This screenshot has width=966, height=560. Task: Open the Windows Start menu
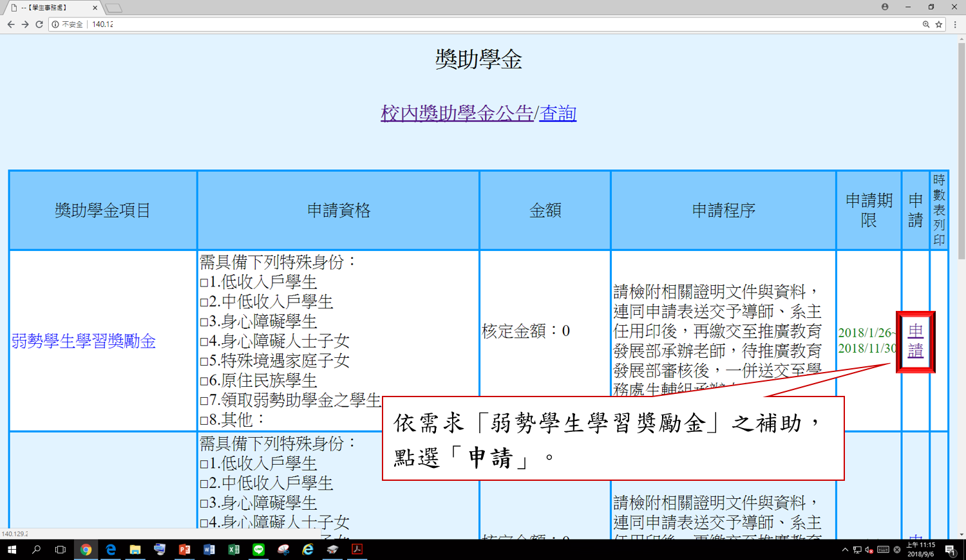[12, 550]
